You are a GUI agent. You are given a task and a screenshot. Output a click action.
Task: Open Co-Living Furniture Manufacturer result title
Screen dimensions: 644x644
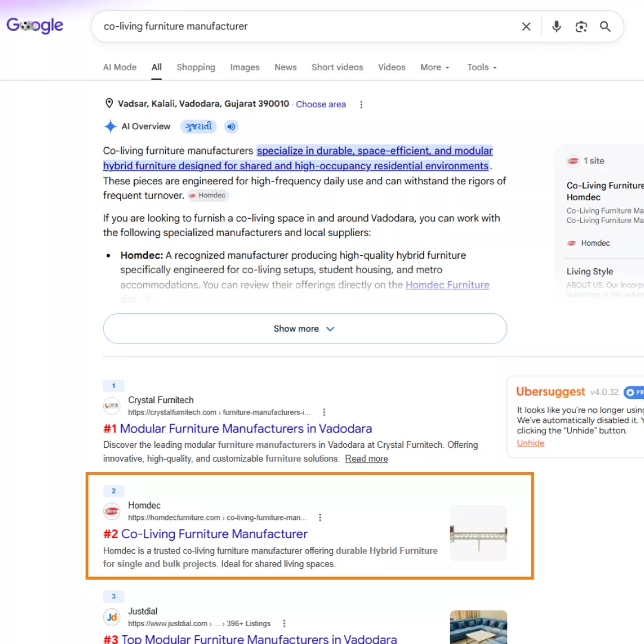pos(214,534)
